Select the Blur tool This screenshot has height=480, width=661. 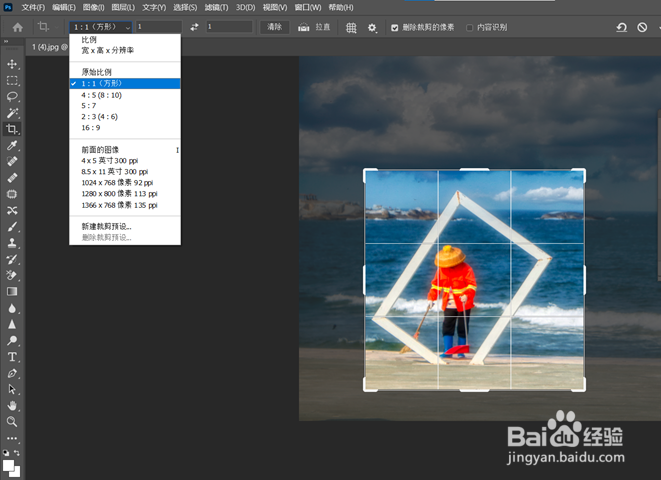click(12, 308)
